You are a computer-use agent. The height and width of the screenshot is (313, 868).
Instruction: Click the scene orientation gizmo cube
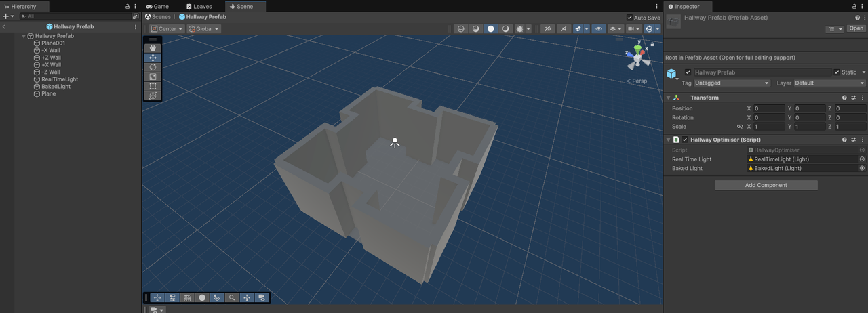click(x=637, y=58)
